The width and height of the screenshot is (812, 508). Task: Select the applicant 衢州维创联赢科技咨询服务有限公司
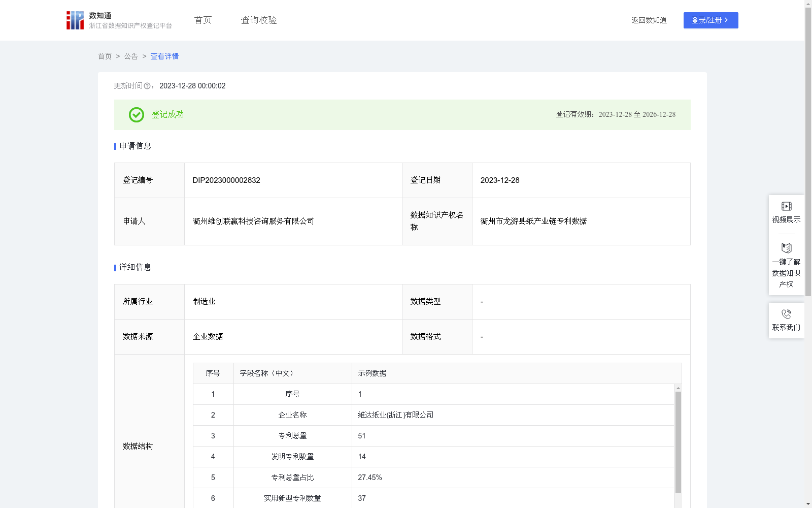(x=253, y=221)
